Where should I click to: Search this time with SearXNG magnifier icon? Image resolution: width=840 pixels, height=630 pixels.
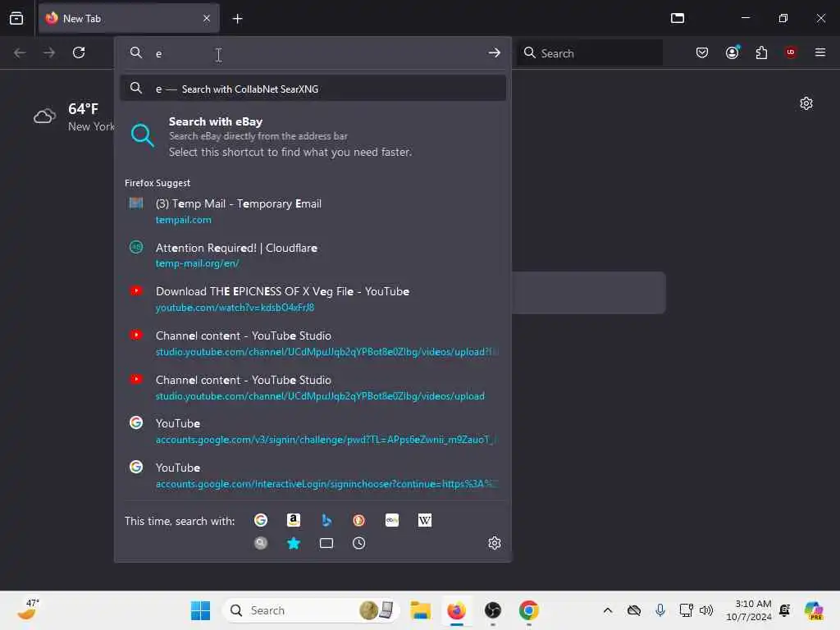(261, 543)
